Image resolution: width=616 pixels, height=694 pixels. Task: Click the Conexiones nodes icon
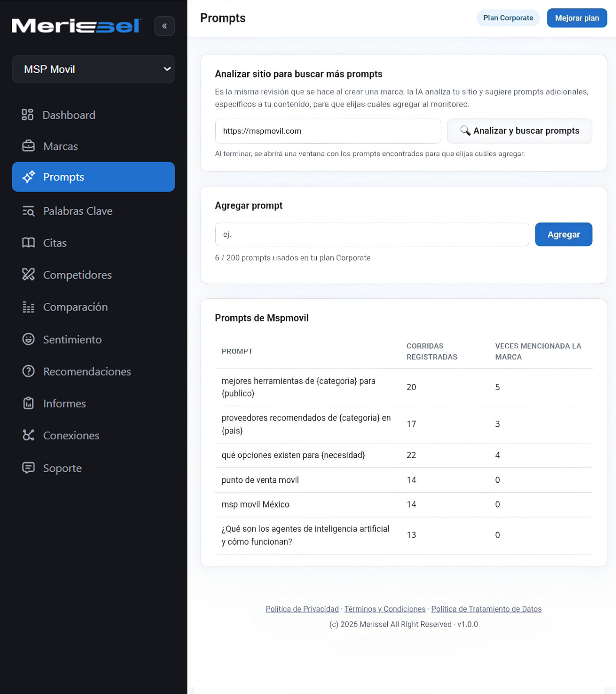29,435
